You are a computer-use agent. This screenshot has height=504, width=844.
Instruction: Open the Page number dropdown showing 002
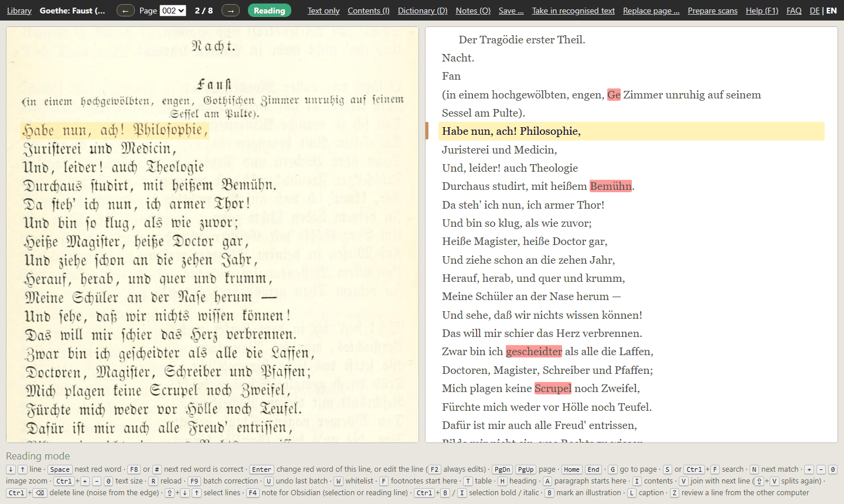[173, 11]
